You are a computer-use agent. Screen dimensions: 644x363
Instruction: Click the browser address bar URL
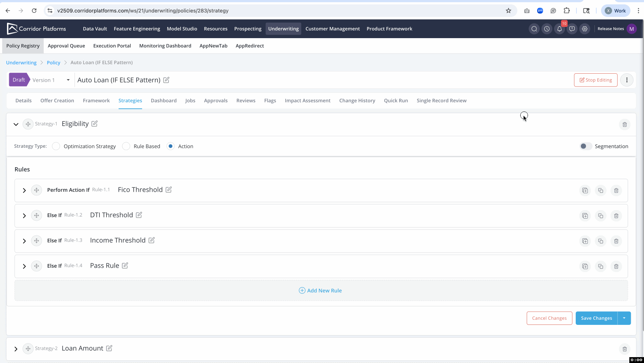click(x=143, y=11)
